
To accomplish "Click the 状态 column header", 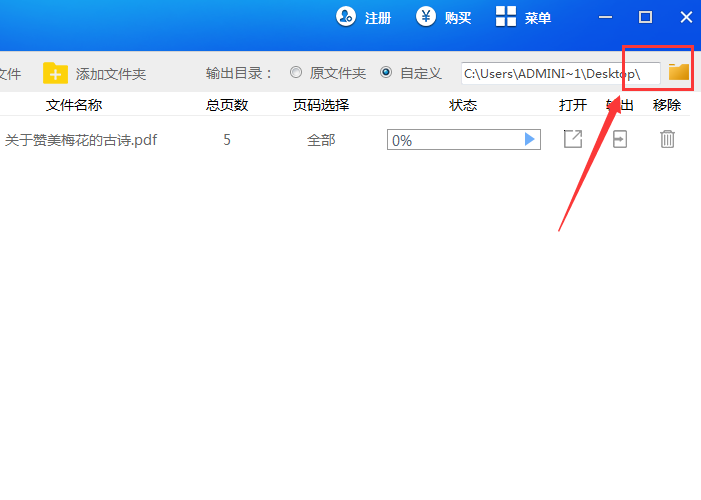I will coord(463,105).
